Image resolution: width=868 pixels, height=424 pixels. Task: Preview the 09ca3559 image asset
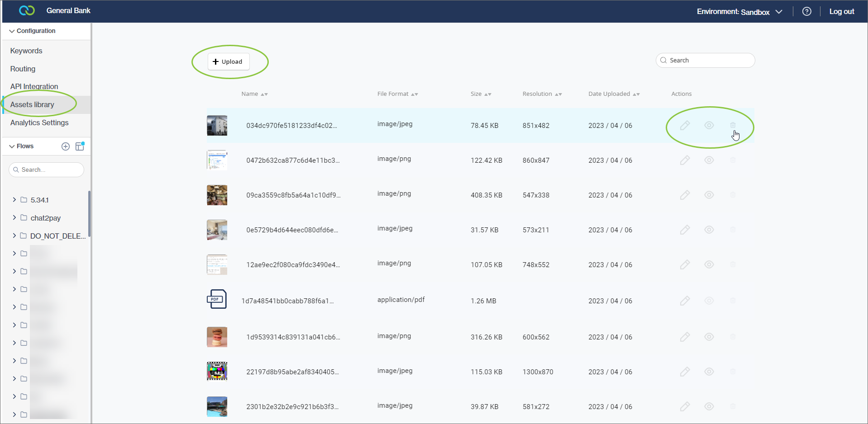[709, 195]
